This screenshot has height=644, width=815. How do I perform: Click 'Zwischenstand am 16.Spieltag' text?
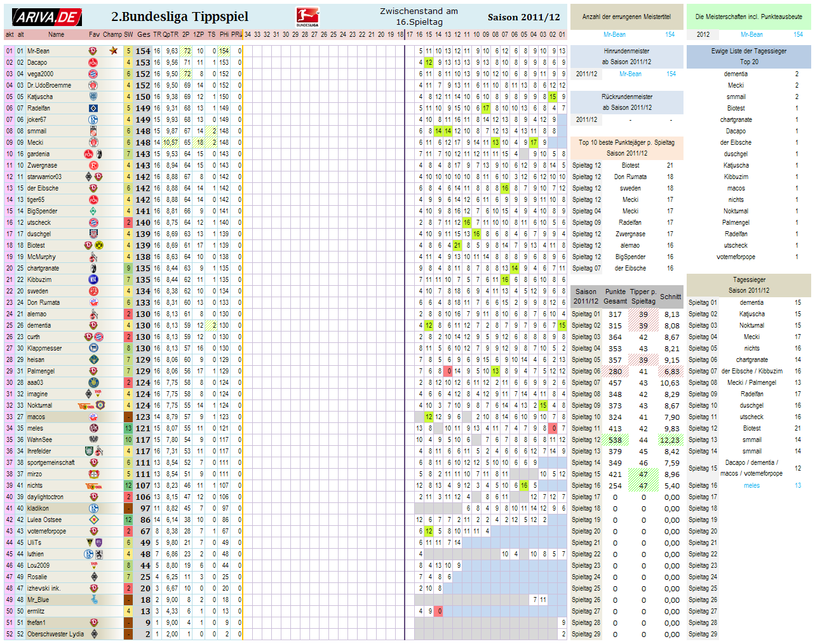coord(419,17)
